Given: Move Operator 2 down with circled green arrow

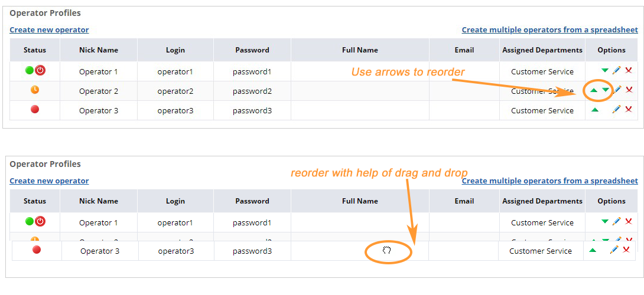Looking at the screenshot, I should click(x=606, y=90).
